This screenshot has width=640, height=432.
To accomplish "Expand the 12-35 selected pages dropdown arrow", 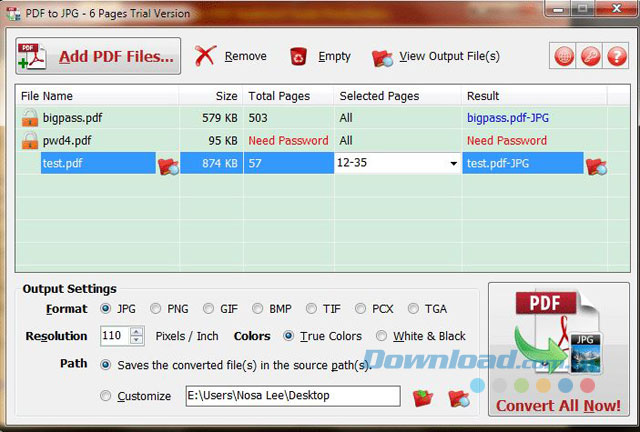I will (x=453, y=163).
